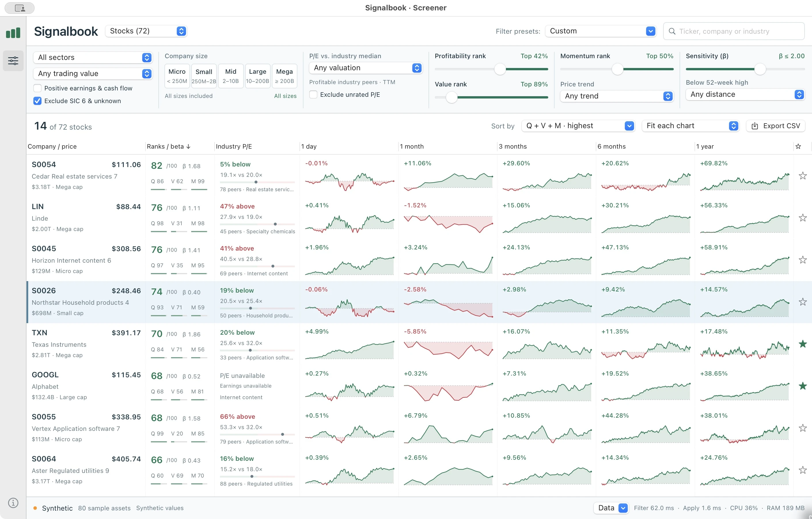Image resolution: width=812 pixels, height=519 pixels.
Task: Open the Any distance dropdown
Action: coord(745,94)
